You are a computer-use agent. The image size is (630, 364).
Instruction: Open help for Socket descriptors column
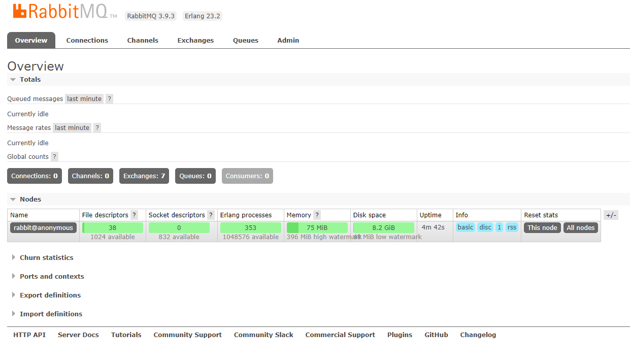pyautogui.click(x=211, y=215)
